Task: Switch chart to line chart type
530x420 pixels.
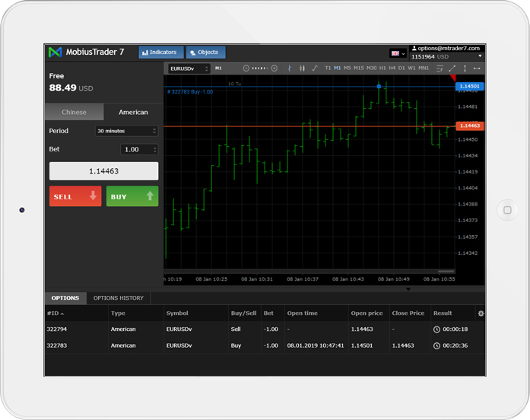Action: tap(315, 68)
